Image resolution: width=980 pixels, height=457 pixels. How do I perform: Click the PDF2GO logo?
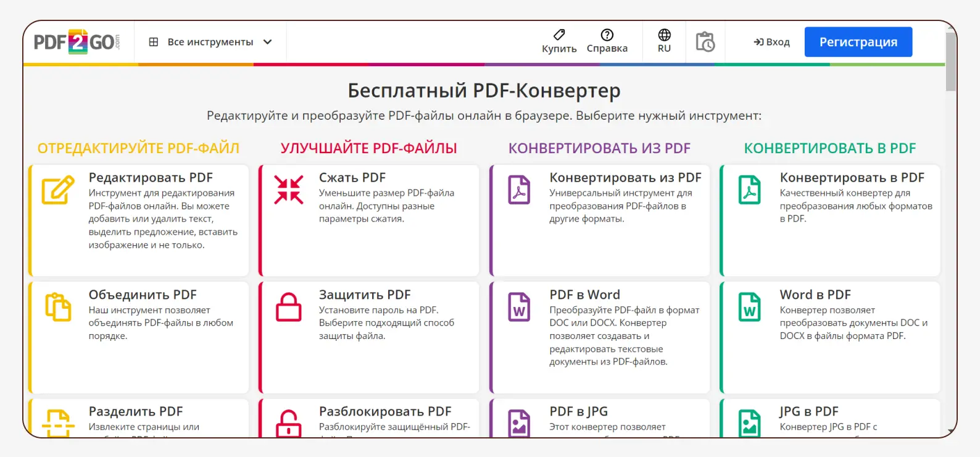(x=77, y=42)
